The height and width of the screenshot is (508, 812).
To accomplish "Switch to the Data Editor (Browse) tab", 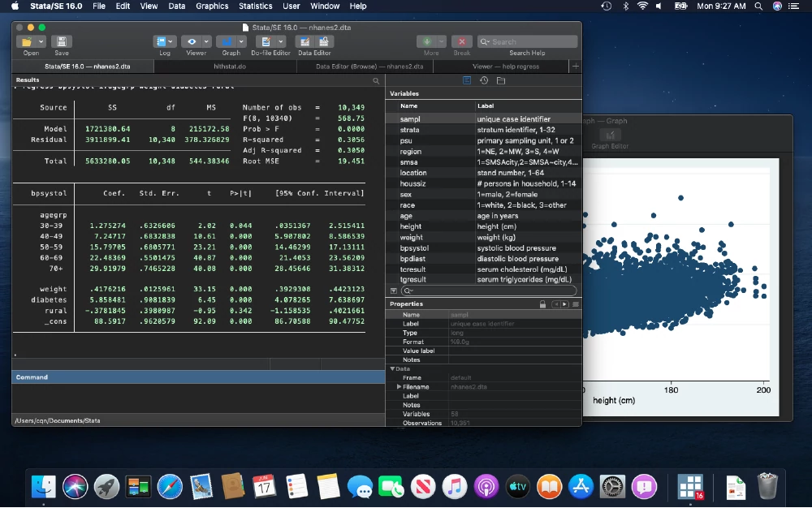I will pyautogui.click(x=369, y=67).
